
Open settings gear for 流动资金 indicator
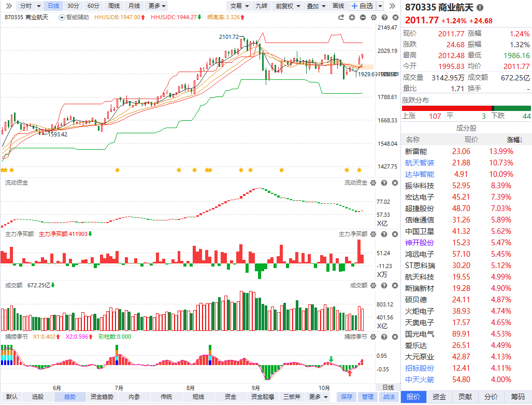click(x=373, y=183)
